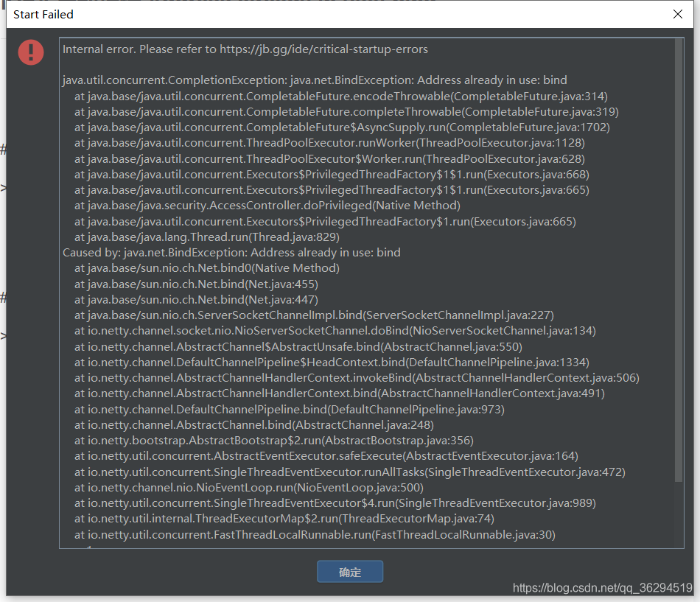The image size is (700, 602).
Task: Click the CompletionException first stack trace line
Action: pyautogui.click(x=315, y=80)
